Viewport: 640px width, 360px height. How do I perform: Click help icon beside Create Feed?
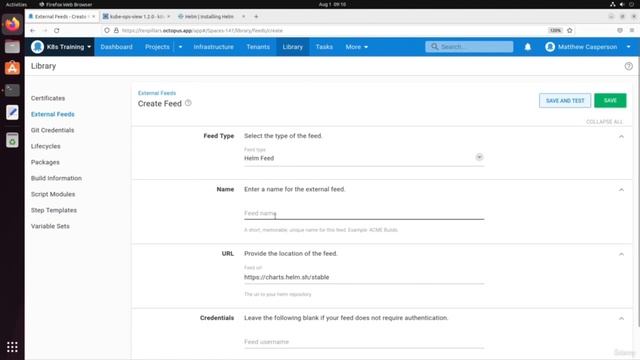click(188, 103)
